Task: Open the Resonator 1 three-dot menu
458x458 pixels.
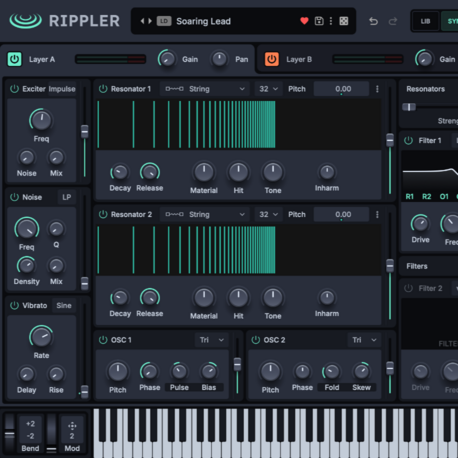Action: [377, 89]
